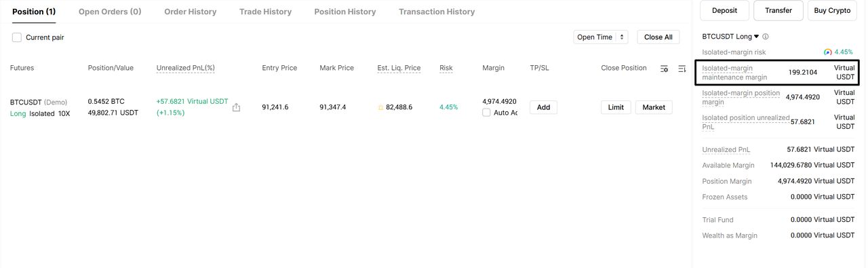The width and height of the screenshot is (868, 268).
Task: Close position with Market button
Action: (654, 107)
